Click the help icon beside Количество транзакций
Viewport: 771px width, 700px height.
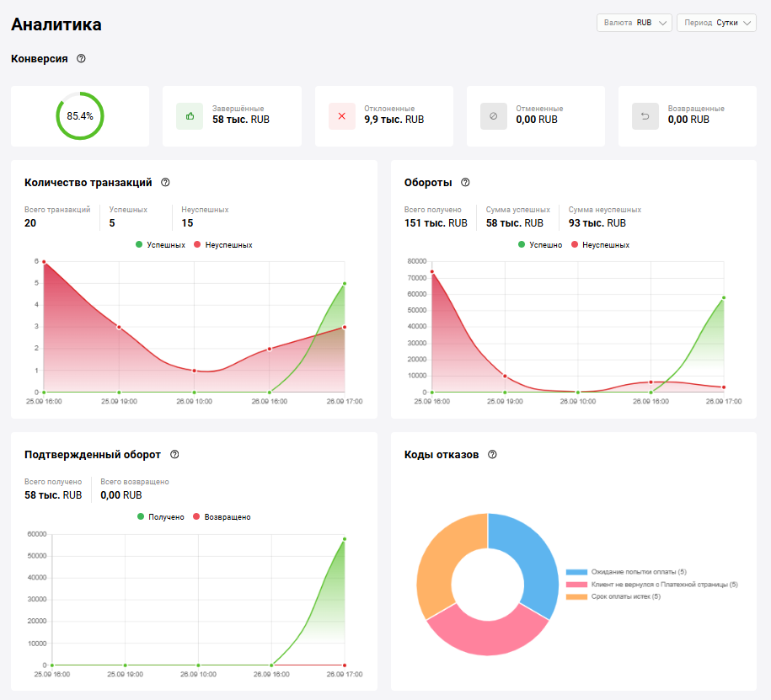pyautogui.click(x=165, y=182)
